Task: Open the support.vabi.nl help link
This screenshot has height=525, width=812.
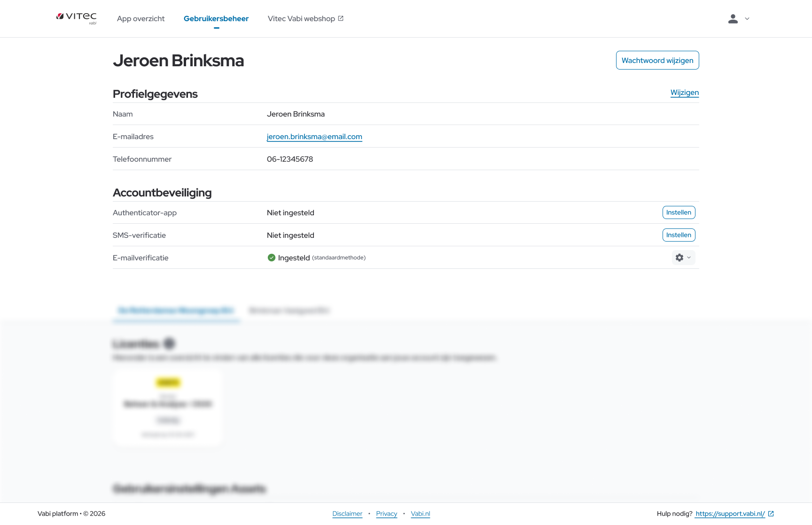Action: (x=730, y=514)
